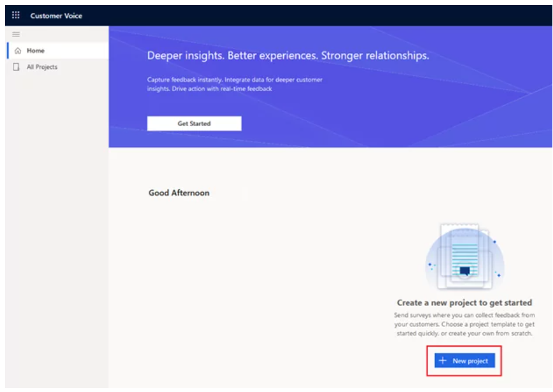Create a New project
This screenshot has height=392, width=553.
click(464, 361)
